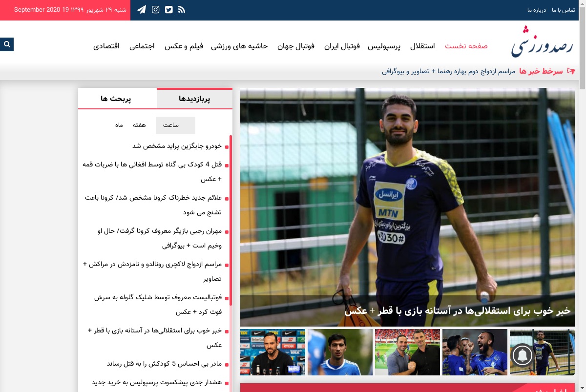Viewport: 586px width, 392px height.
Task: Open the news مهران رجبی بازیگر معروف کرونا گرفت
Action: [x=159, y=238]
